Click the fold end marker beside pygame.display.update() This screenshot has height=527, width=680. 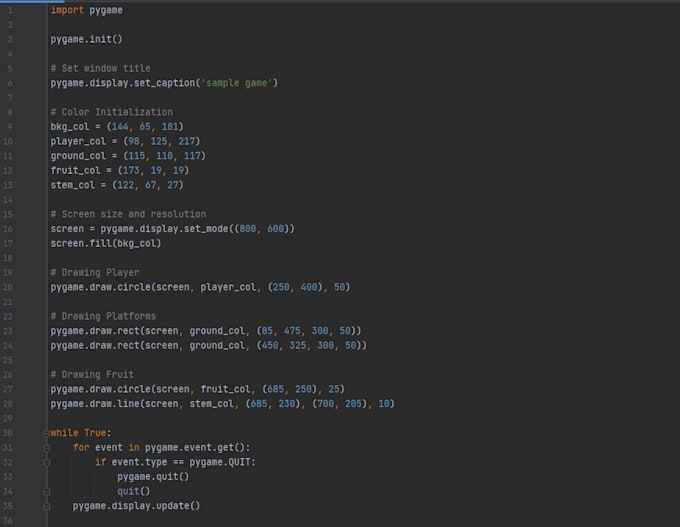click(46, 506)
